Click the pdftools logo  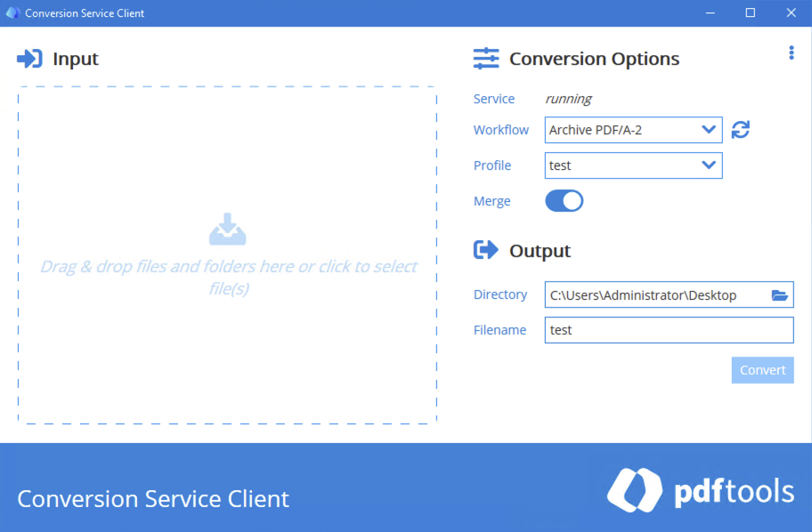point(700,490)
